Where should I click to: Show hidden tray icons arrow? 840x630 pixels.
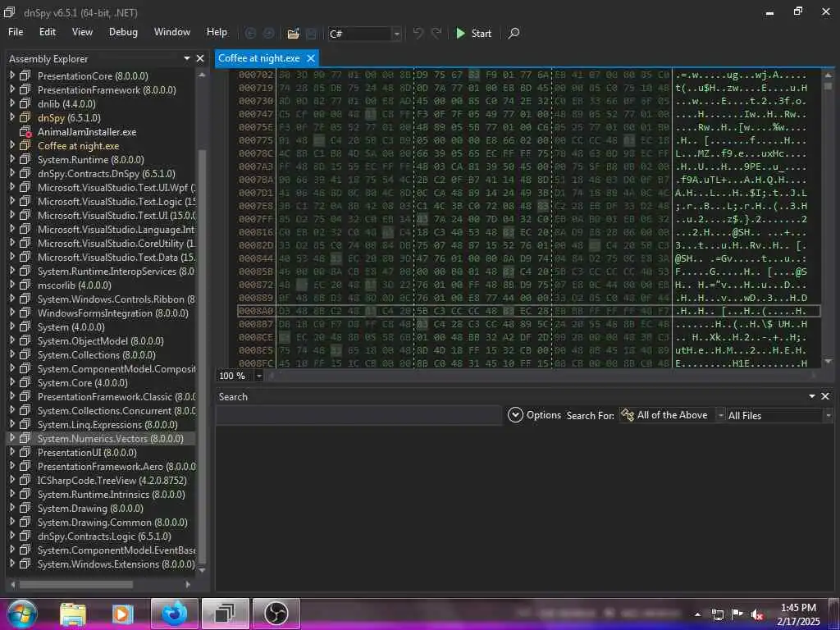pyautogui.click(x=697, y=614)
